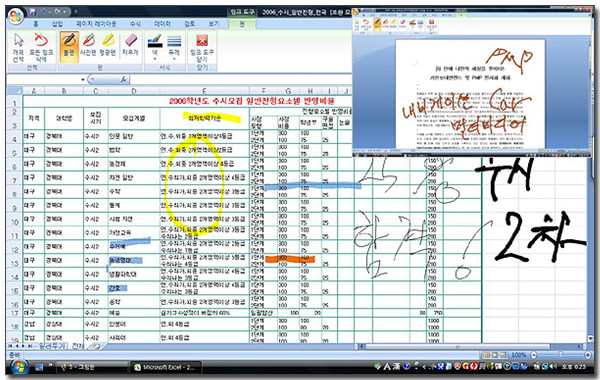Open the Office button menu

point(15,16)
